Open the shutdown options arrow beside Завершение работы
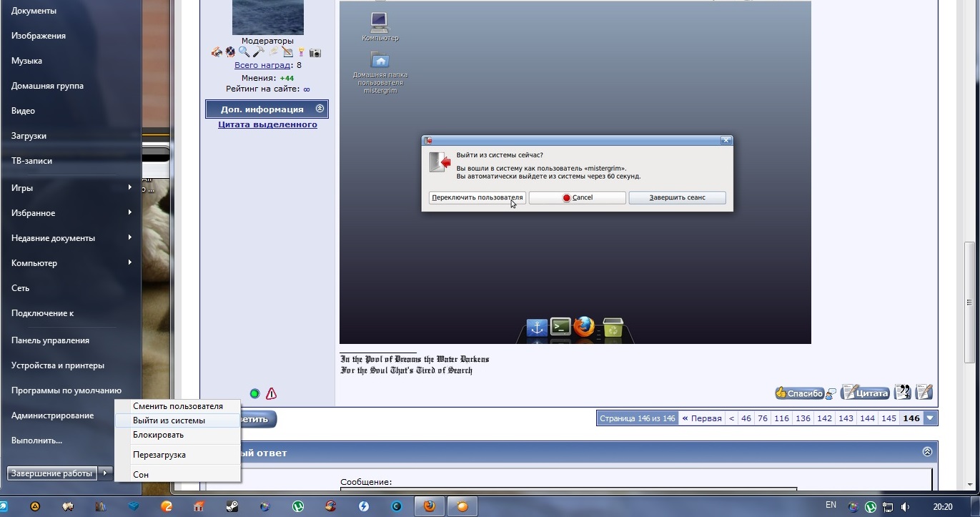The height and width of the screenshot is (517, 980). coord(105,473)
